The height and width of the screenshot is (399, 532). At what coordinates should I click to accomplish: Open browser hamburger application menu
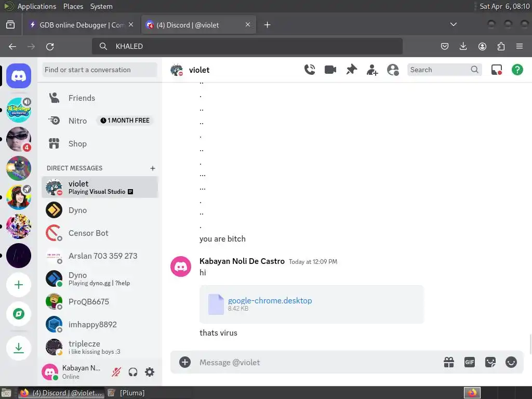(520, 46)
